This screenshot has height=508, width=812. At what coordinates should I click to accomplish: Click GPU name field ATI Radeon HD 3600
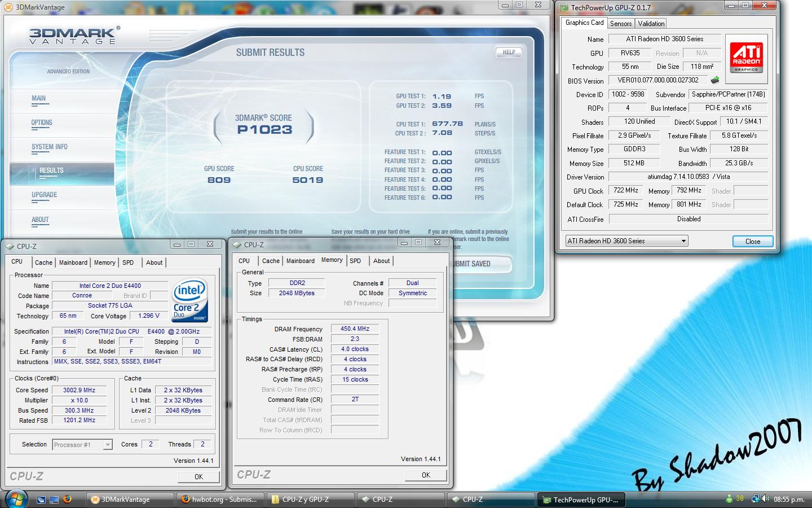(x=665, y=39)
